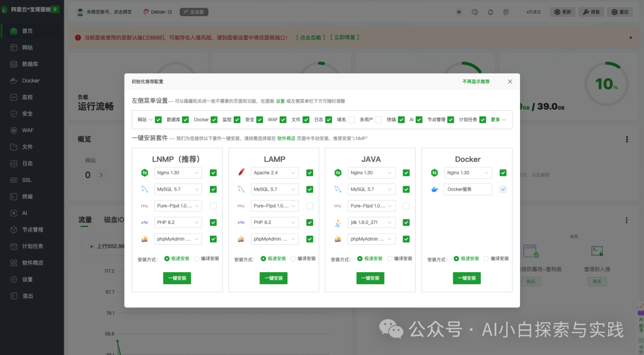
Task: Click the palette theme icon in header
Action: click(475, 12)
